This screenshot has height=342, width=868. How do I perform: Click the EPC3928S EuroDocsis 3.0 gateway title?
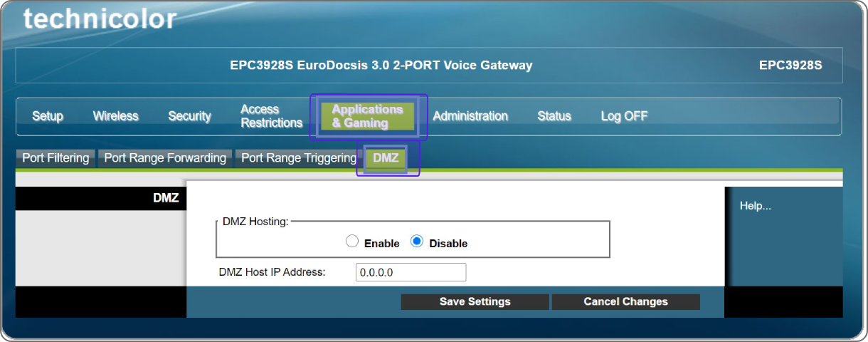381,65
